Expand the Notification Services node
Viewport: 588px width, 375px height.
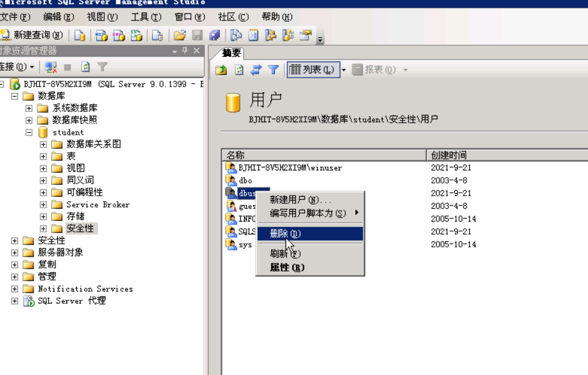coord(14,289)
